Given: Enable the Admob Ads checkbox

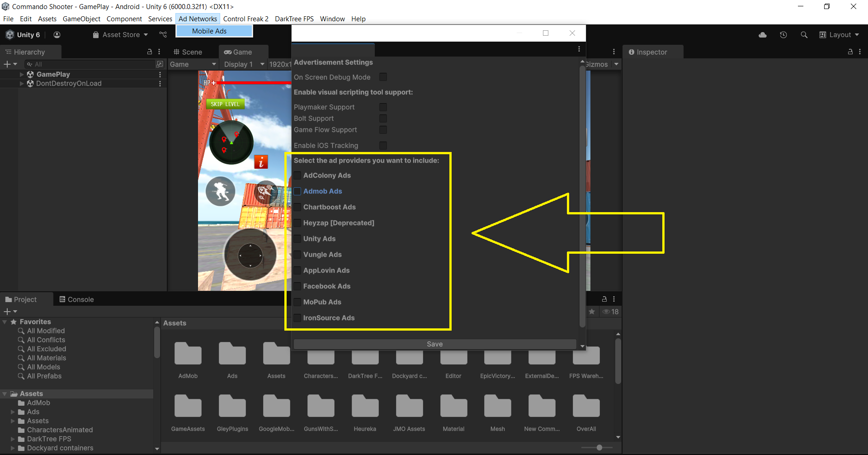Looking at the screenshot, I should tap(297, 191).
